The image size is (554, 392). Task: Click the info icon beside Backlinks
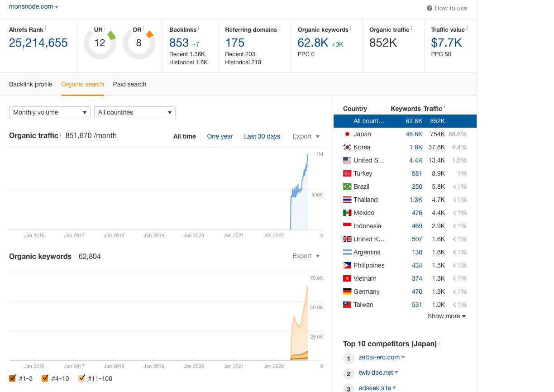pyautogui.click(x=199, y=29)
